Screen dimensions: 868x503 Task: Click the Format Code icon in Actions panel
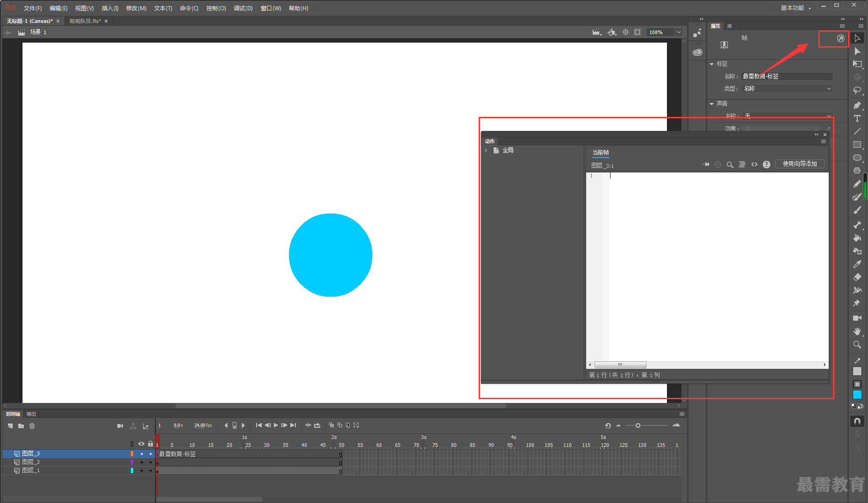coord(742,165)
